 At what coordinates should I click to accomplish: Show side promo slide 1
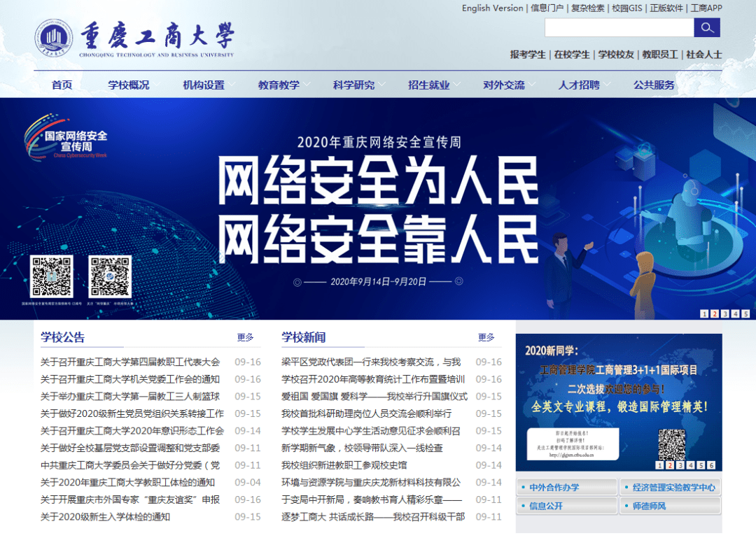point(659,465)
